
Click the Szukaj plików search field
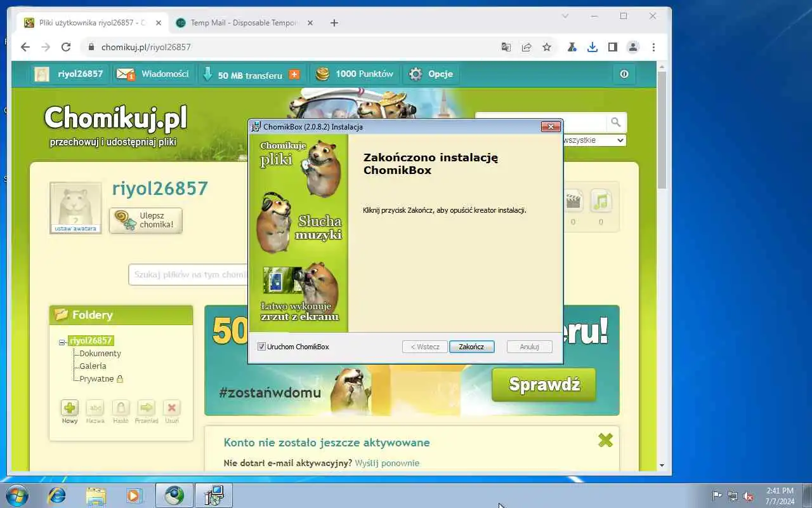click(188, 275)
